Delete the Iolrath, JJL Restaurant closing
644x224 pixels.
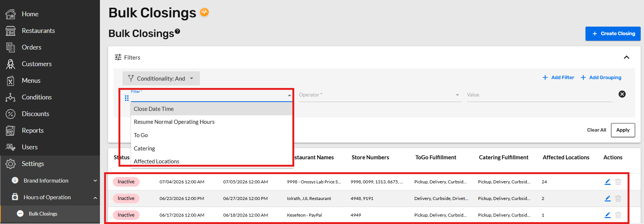(x=618, y=198)
